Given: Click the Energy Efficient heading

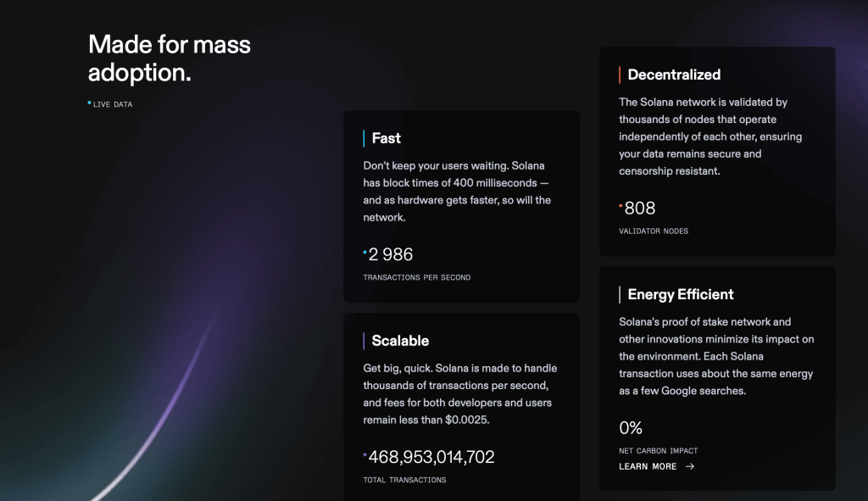Looking at the screenshot, I should (x=680, y=294).
